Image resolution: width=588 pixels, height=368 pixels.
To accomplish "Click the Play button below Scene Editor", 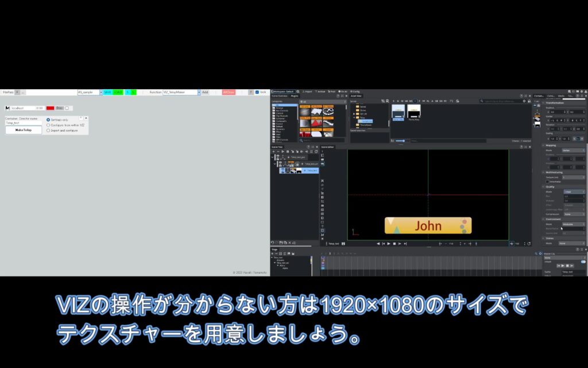I will [x=389, y=244].
